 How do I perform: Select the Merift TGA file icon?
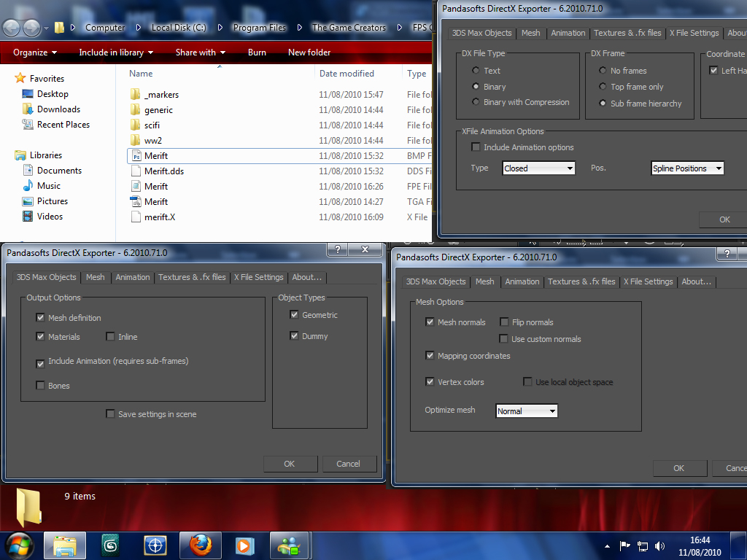click(x=136, y=201)
